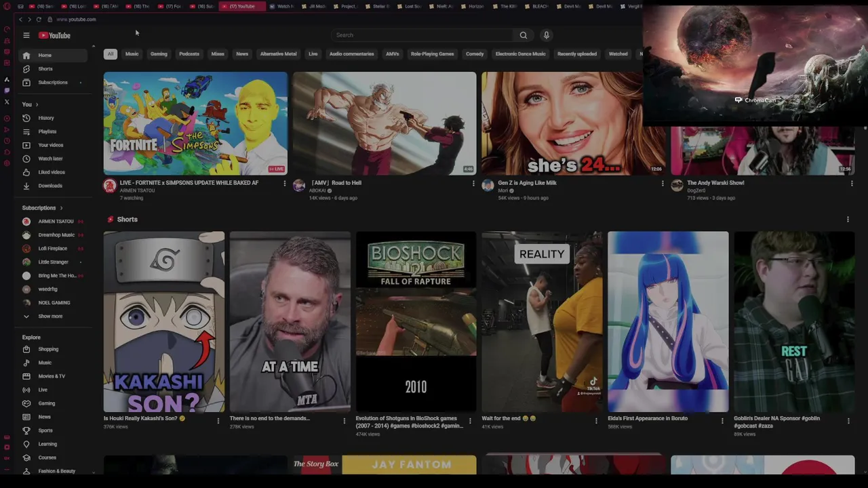
Task: Open Movies & TV under Explore
Action: [53, 376]
